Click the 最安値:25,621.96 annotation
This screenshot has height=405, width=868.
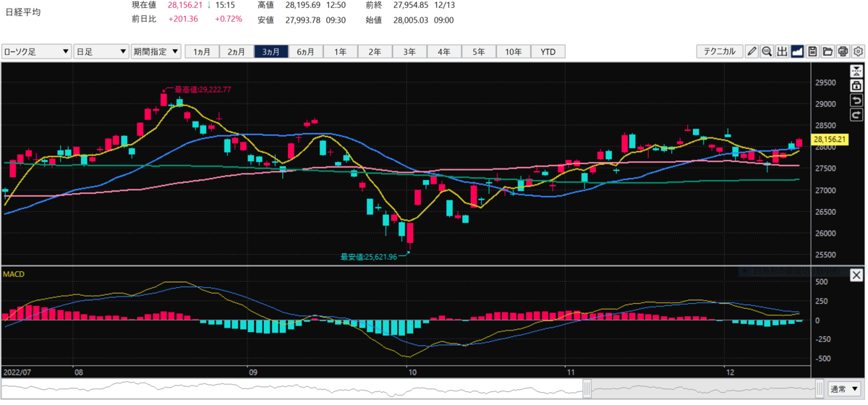pyautogui.click(x=369, y=255)
